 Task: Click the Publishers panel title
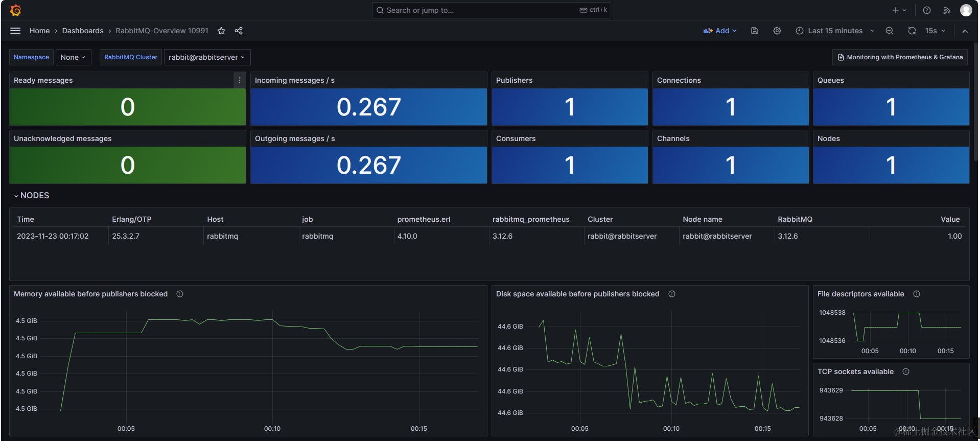pos(514,80)
